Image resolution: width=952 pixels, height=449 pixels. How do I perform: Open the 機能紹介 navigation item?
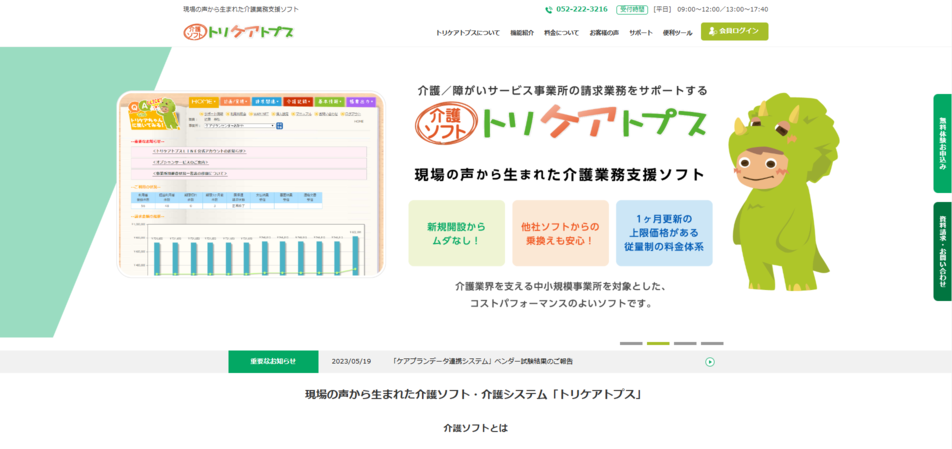pyautogui.click(x=522, y=32)
